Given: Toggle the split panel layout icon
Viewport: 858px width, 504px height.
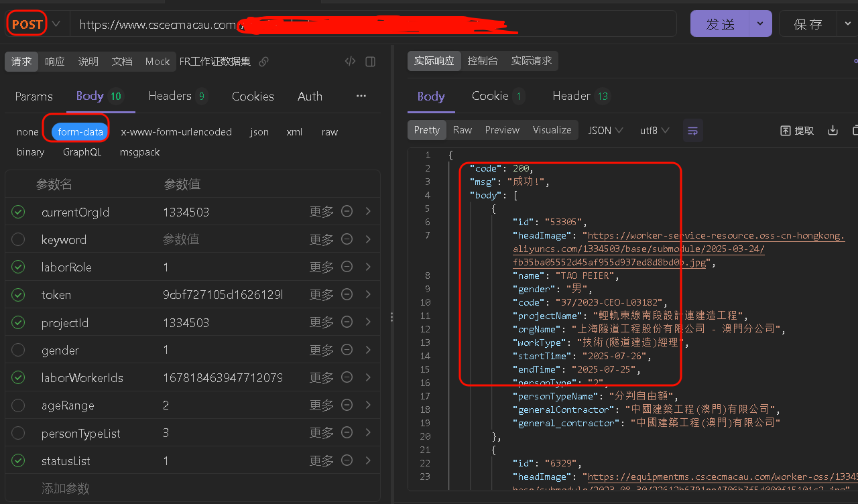Looking at the screenshot, I should coord(370,62).
